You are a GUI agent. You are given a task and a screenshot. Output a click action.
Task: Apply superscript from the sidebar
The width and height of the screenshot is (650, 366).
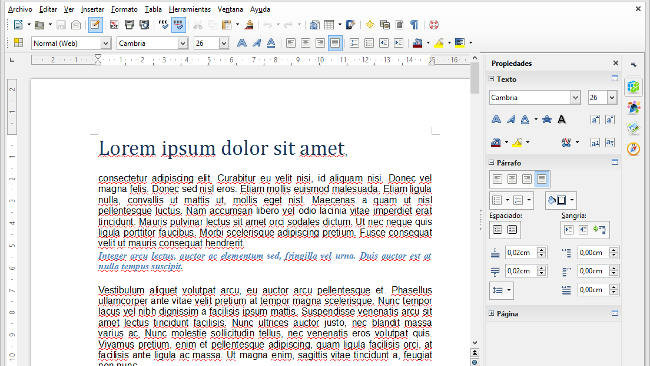point(595,143)
